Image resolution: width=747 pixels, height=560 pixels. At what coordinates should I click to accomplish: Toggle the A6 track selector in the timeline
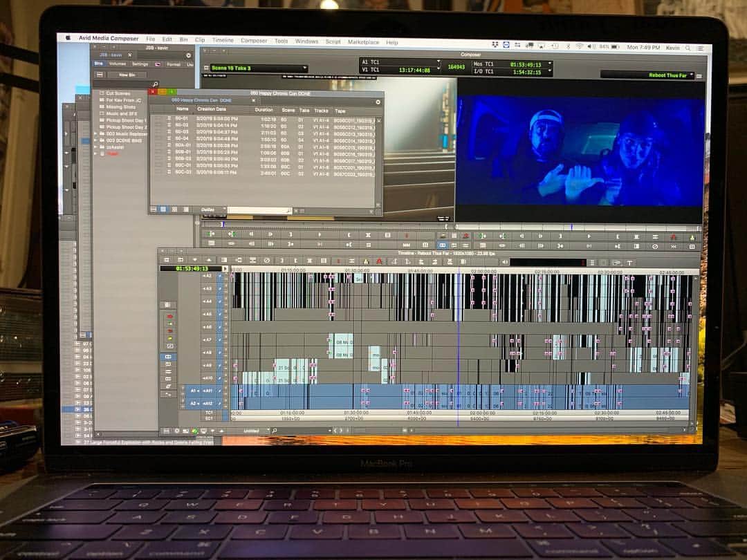pyautogui.click(x=207, y=327)
